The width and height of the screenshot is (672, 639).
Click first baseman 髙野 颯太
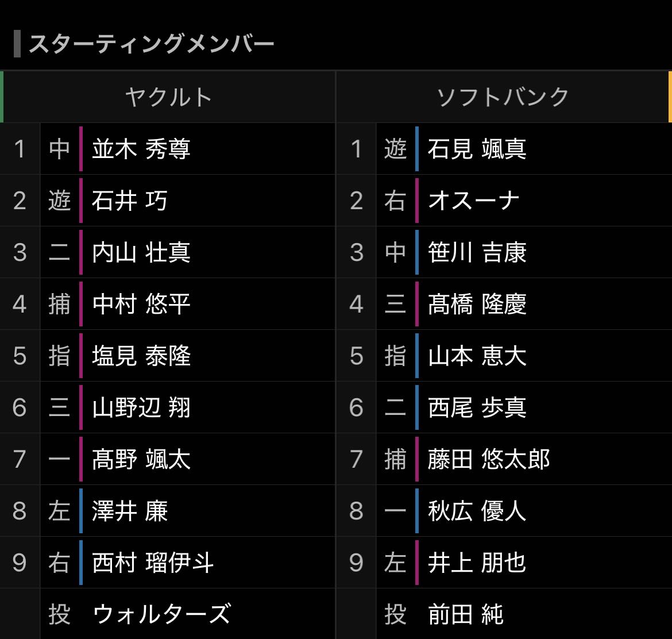(x=141, y=460)
